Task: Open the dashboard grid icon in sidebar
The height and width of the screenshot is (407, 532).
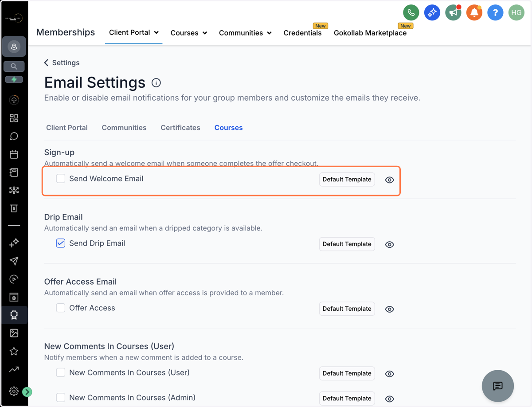Action: (14, 118)
